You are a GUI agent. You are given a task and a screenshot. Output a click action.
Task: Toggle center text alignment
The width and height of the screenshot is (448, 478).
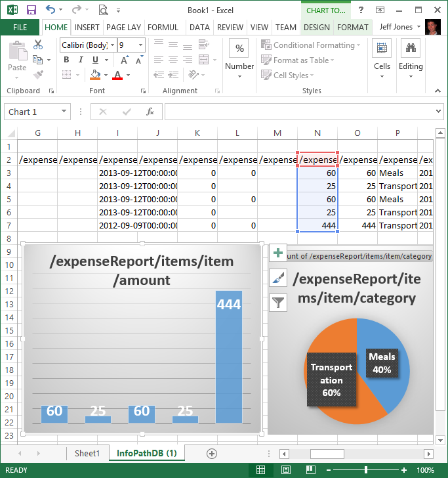(x=173, y=60)
